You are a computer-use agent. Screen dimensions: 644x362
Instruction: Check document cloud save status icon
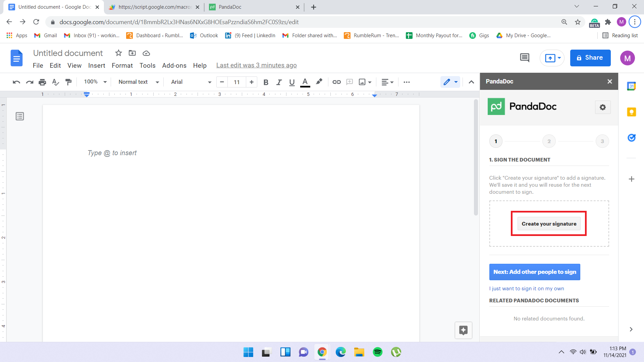[x=146, y=53]
